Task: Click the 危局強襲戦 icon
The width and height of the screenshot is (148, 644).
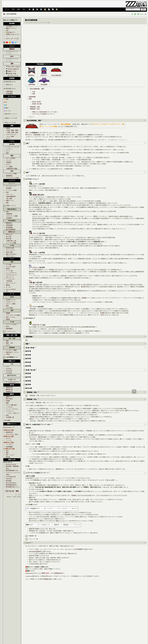Action: pos(44,80)
